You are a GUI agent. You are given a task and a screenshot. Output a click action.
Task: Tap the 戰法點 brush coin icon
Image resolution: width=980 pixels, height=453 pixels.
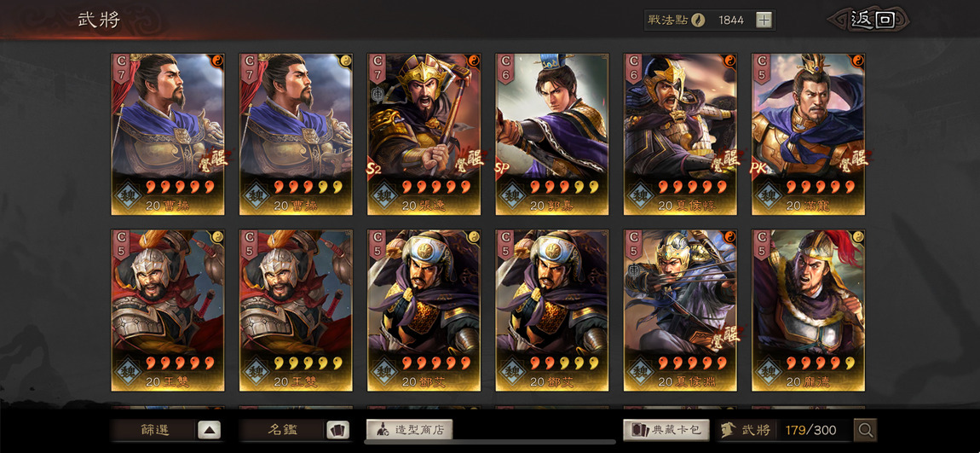(697, 20)
